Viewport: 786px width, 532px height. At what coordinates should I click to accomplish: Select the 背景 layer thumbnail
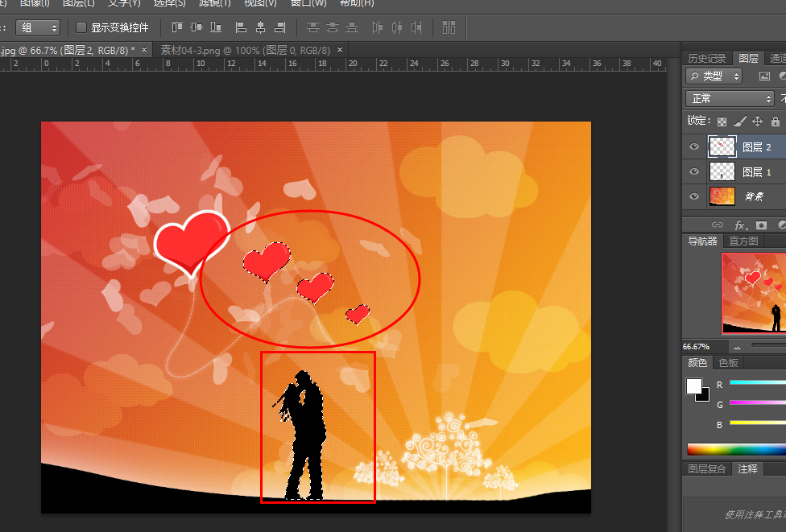pyautogui.click(x=722, y=196)
